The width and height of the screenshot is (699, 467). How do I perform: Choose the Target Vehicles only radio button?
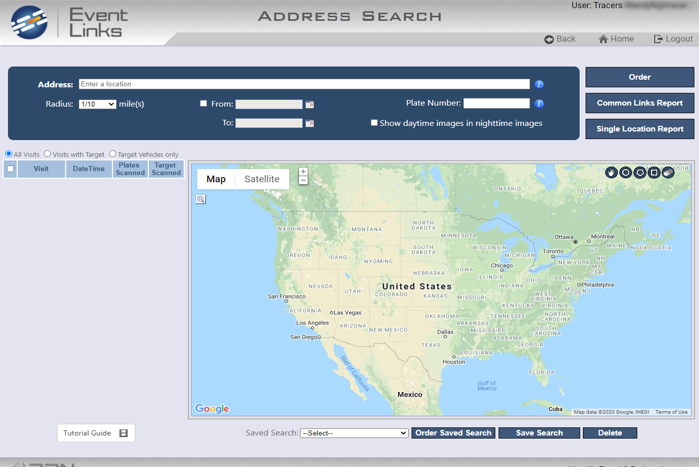(113, 154)
